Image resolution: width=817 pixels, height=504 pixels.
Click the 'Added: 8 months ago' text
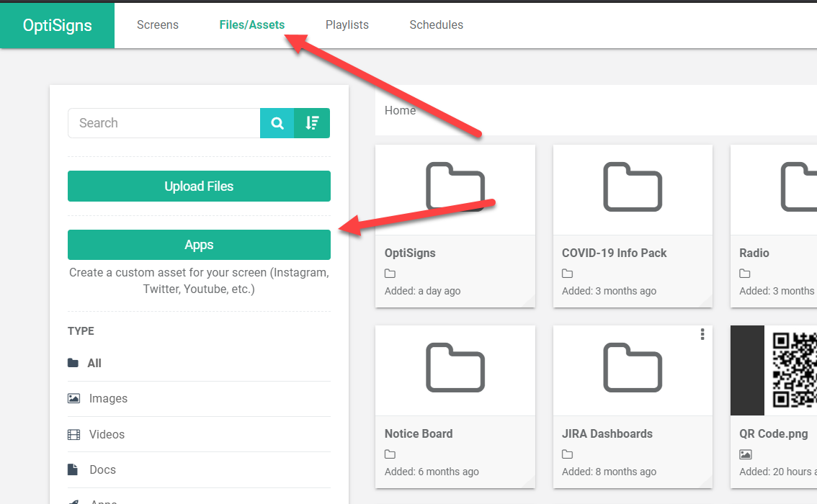pos(609,472)
